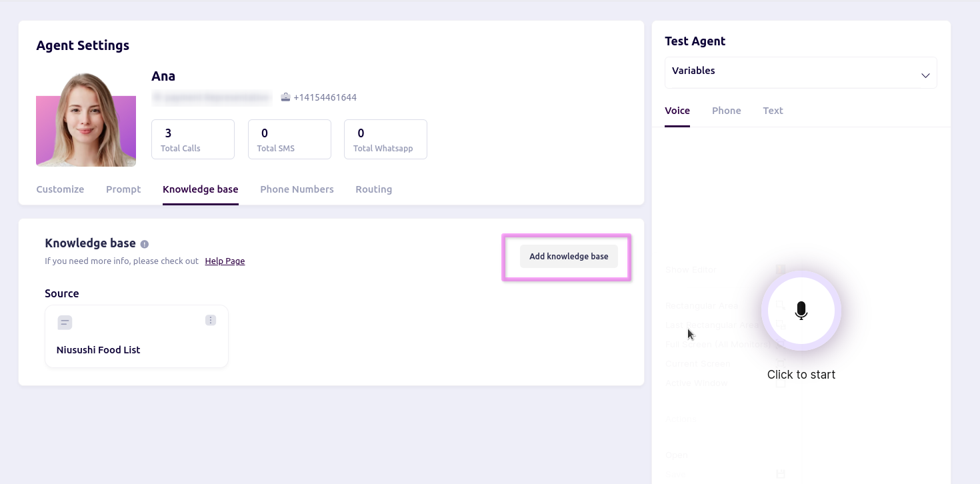Click the phone number +14154461644
Screen dimensions: 980x484
[x=325, y=97]
